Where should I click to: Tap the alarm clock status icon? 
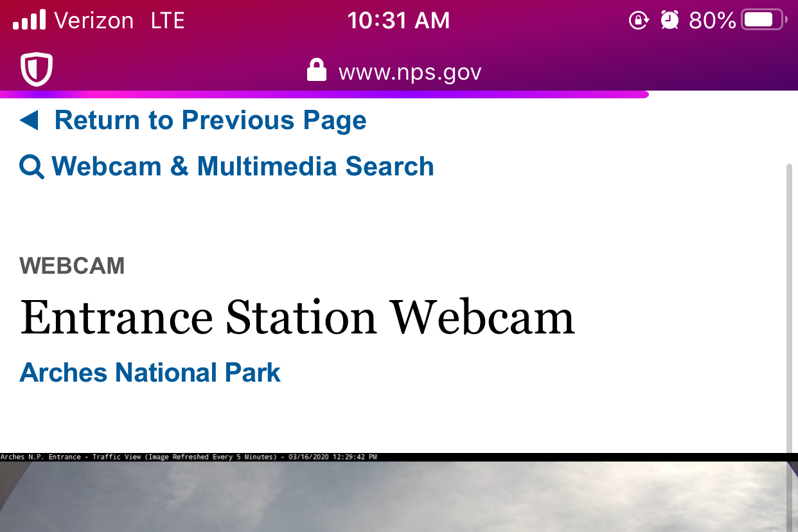coord(669,21)
